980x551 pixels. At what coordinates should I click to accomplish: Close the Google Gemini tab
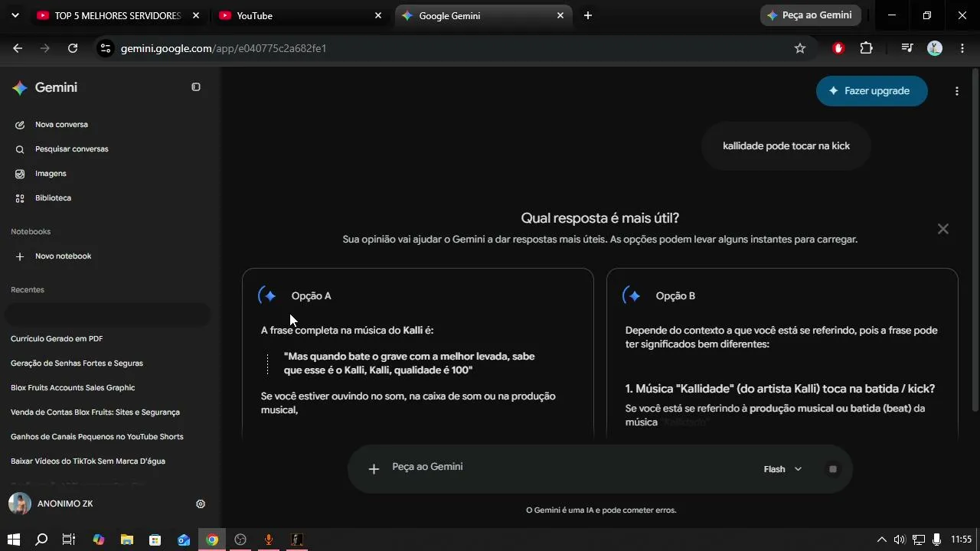click(x=560, y=15)
